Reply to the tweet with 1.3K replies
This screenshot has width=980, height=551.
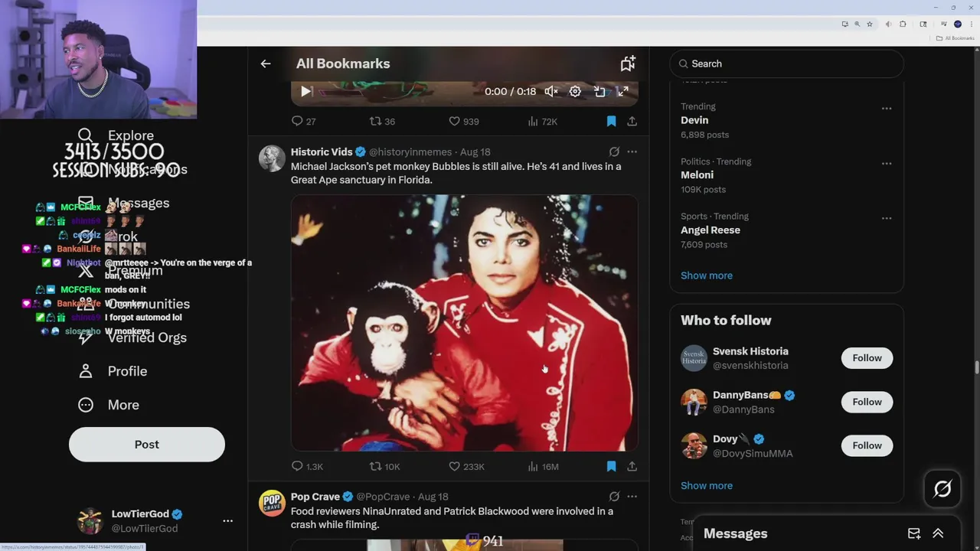[307, 466]
